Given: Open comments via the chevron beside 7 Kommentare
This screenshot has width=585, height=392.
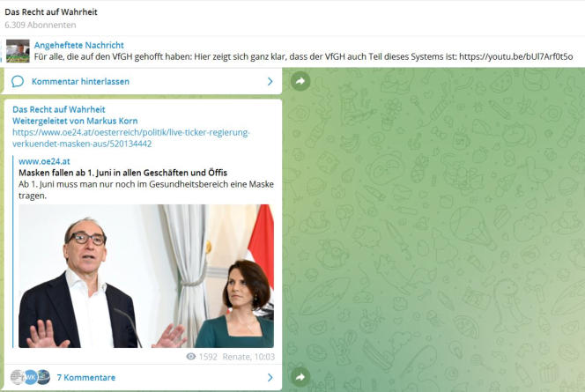Looking at the screenshot, I should click(270, 377).
